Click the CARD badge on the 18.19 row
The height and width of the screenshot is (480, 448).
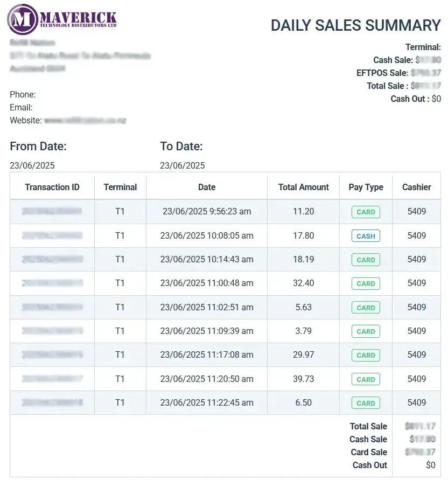click(366, 260)
